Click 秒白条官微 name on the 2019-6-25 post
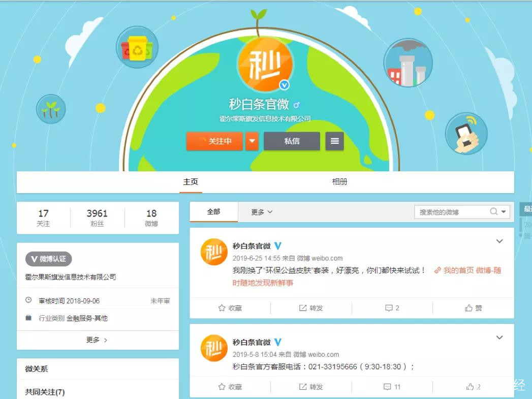The image size is (532, 399). (252, 246)
